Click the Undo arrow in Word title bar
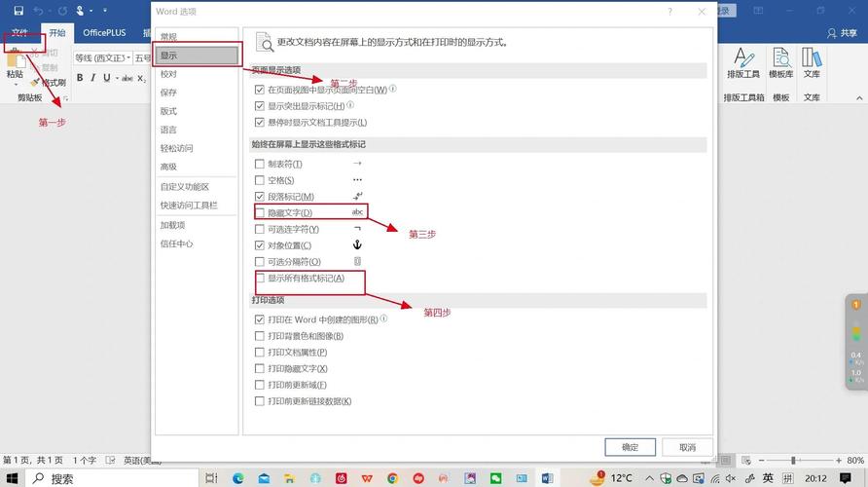The width and height of the screenshot is (868, 487). pos(38,11)
